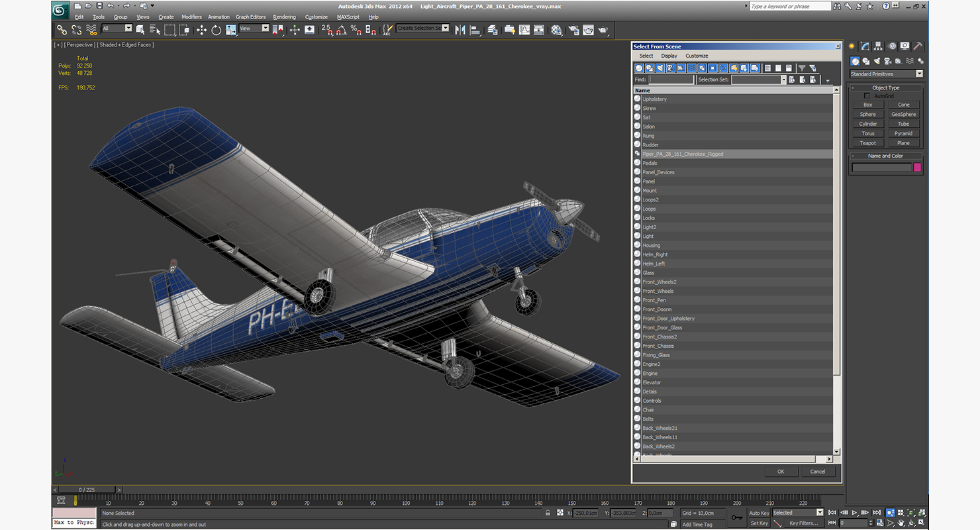Click Cancel in Select From Scene

point(818,472)
